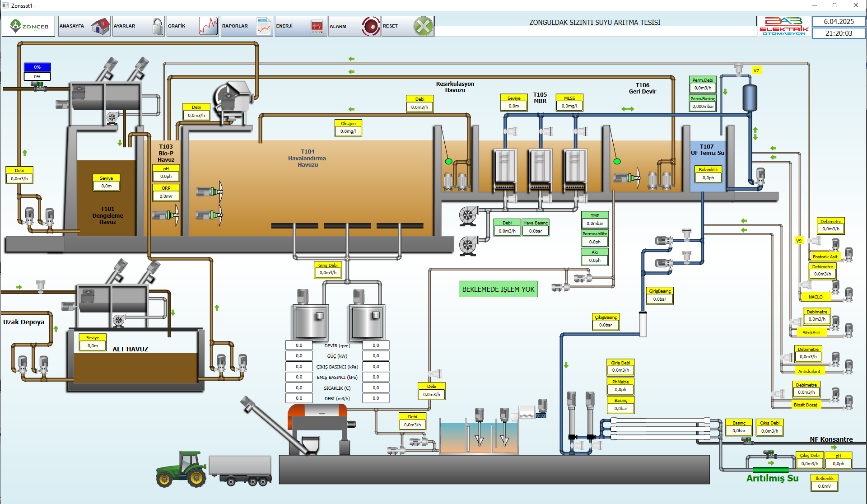Click the upper air blower fan icon
The height and width of the screenshot is (504, 867).
[468, 215]
